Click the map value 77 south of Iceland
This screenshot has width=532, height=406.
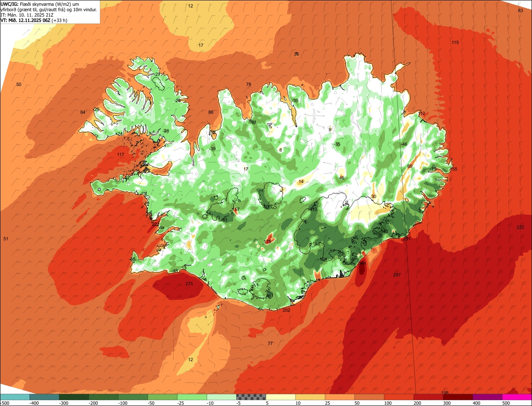tap(270, 343)
